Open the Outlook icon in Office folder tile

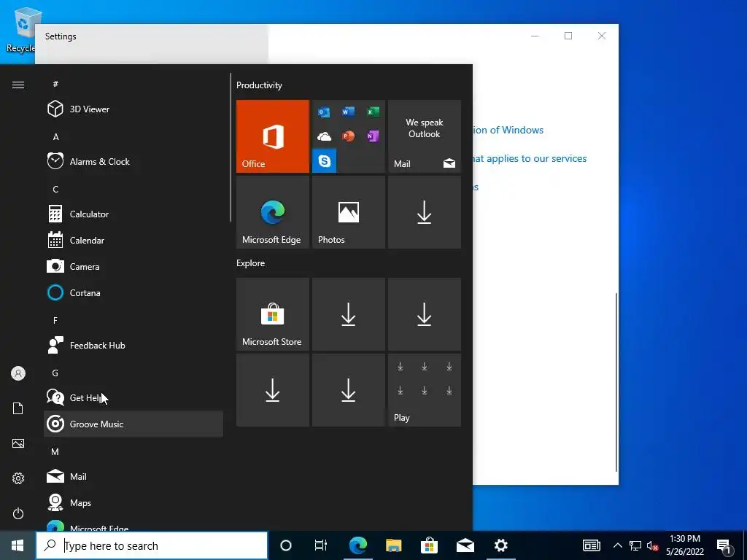(x=325, y=112)
